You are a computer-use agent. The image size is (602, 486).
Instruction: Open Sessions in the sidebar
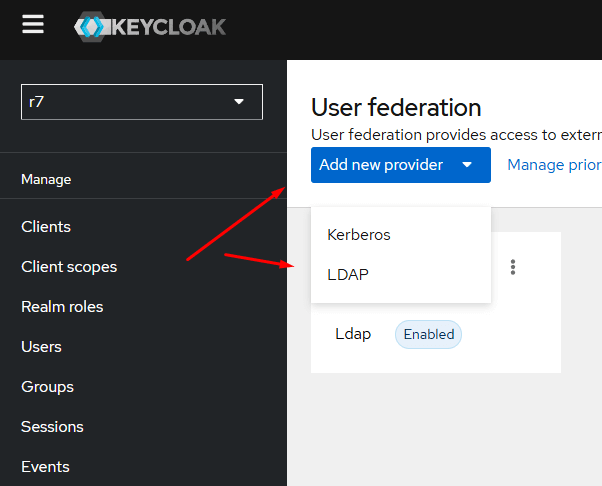[52, 427]
